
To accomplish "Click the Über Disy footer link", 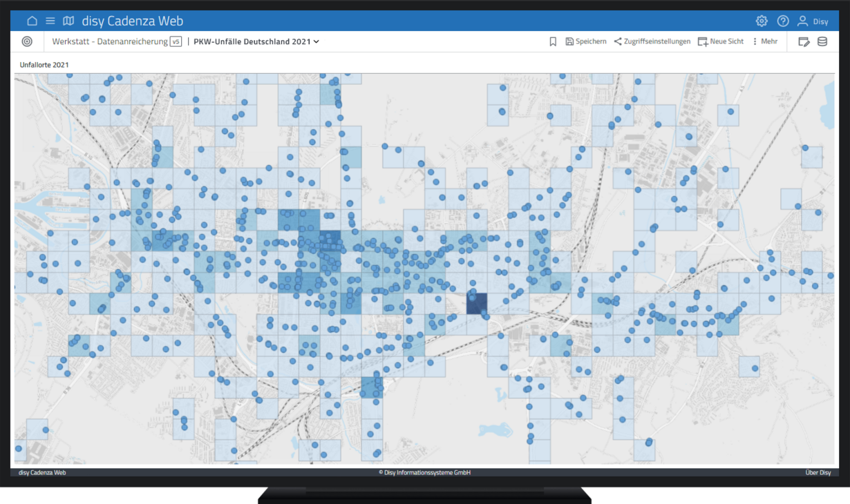I will pyautogui.click(x=818, y=472).
